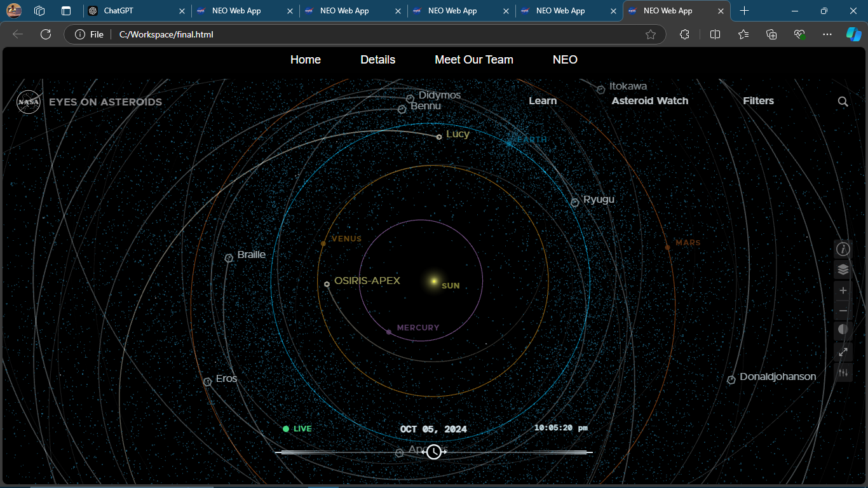
Task: Select the Didymos asteroid label
Action: [440, 95]
